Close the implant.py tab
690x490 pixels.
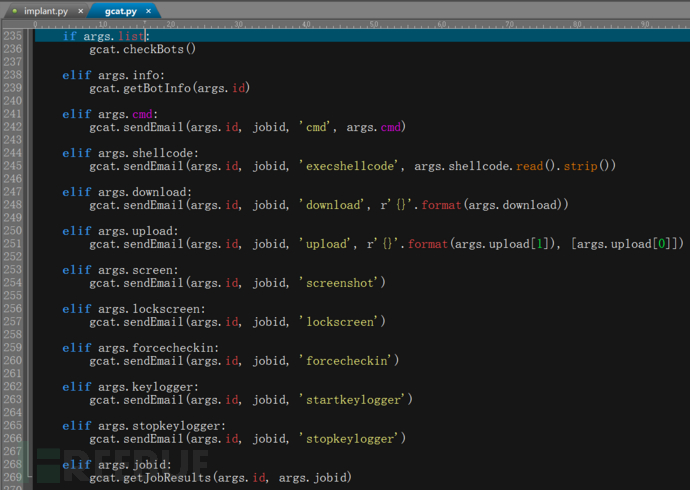click(81, 11)
